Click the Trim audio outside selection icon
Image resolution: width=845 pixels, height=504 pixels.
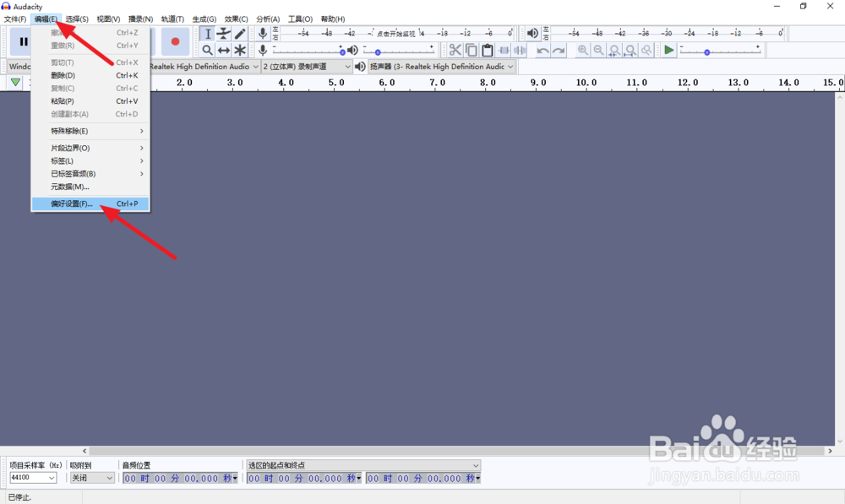[x=504, y=50]
